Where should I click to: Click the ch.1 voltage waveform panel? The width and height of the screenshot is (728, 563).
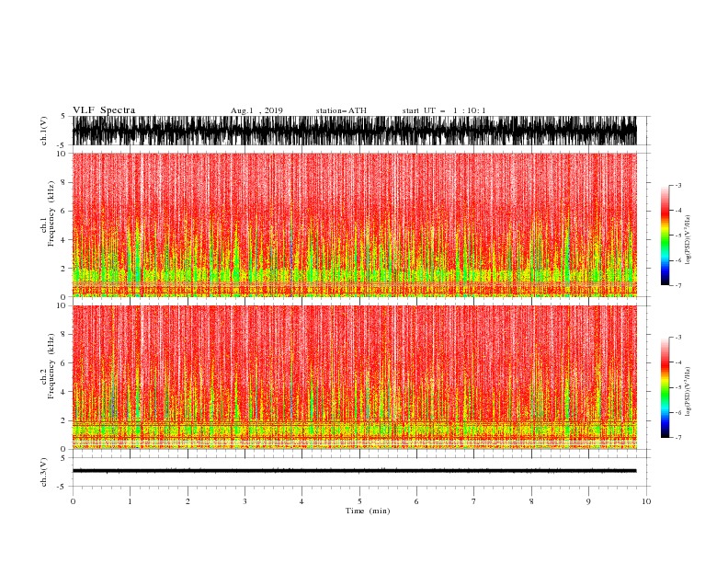(x=355, y=131)
